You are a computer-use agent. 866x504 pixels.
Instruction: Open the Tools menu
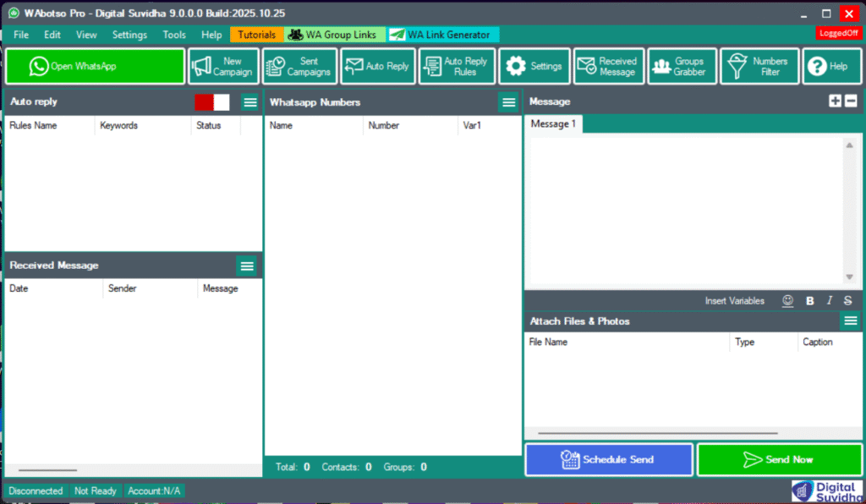(174, 35)
